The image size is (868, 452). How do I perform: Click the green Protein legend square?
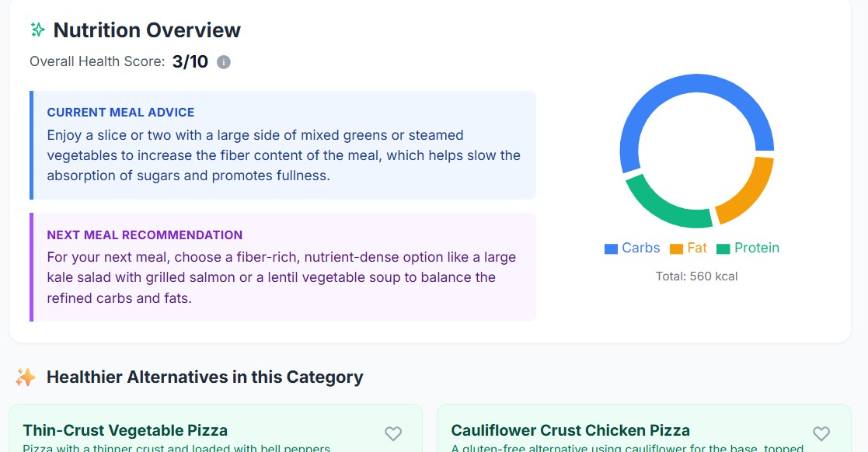(723, 249)
